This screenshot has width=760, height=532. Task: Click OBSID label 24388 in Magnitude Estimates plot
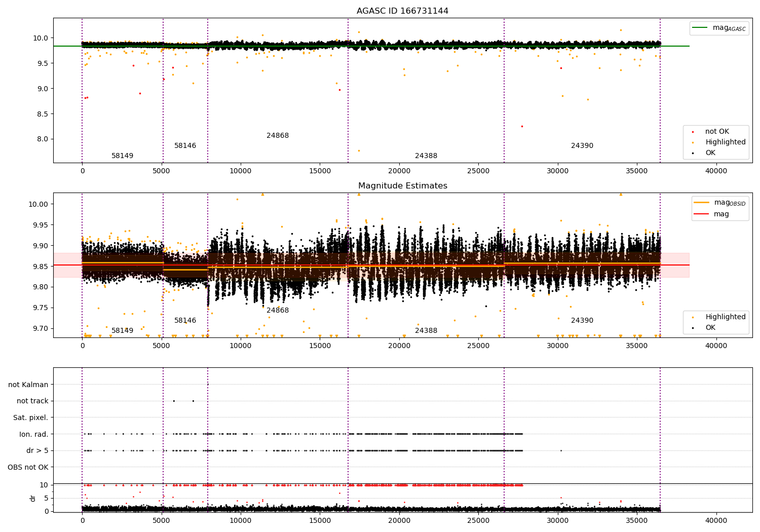tap(426, 331)
